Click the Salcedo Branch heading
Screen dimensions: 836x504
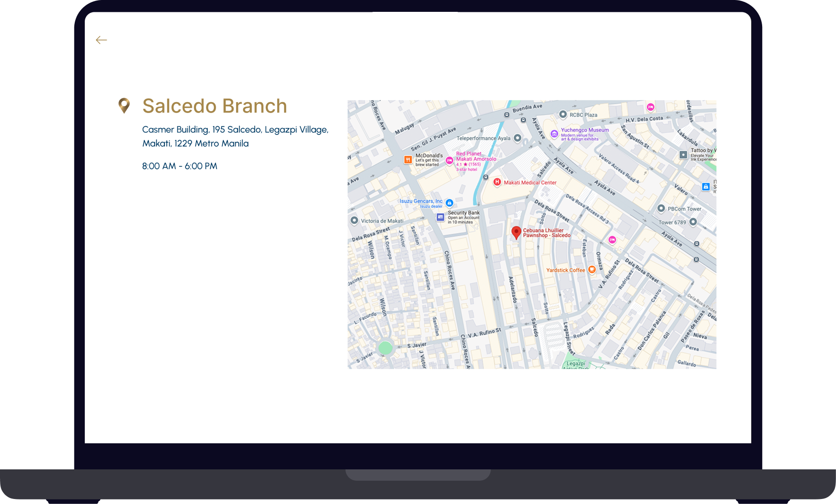point(214,106)
